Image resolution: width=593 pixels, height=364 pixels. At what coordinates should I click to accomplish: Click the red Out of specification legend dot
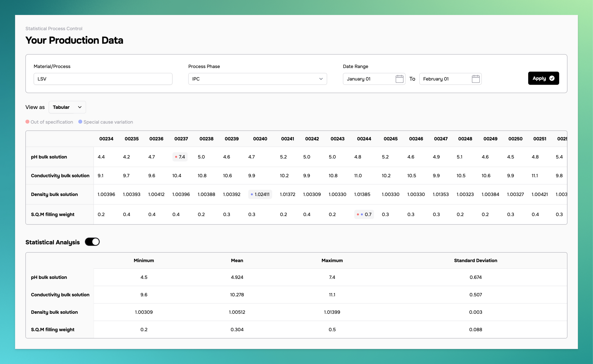(27, 122)
